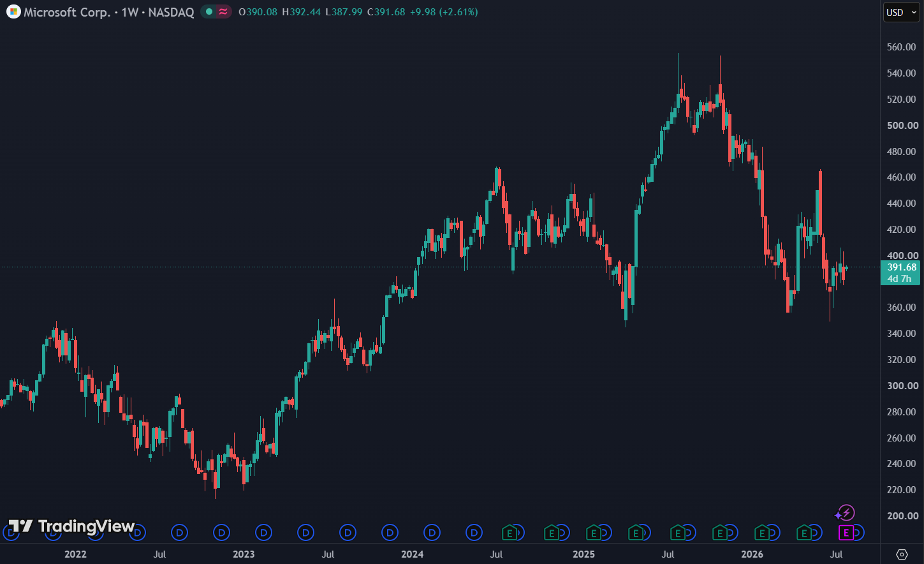Click the 540.00 price axis label
This screenshot has width=924, height=564.
902,73
